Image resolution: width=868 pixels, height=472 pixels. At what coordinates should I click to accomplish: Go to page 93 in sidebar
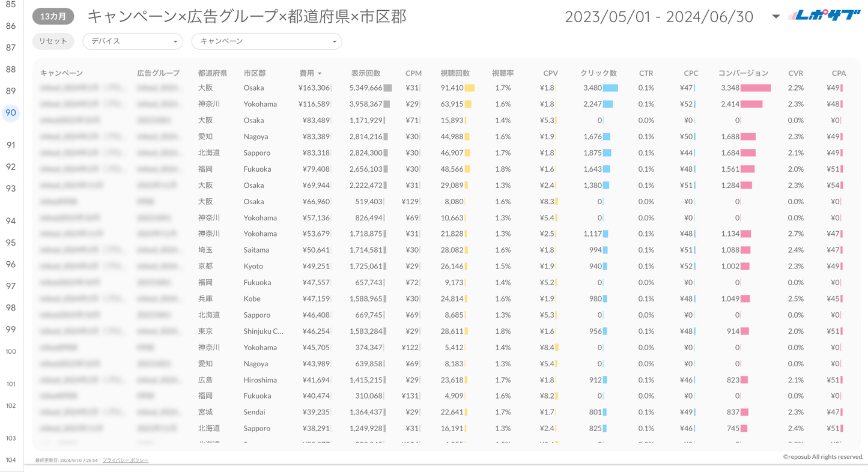(x=11, y=188)
